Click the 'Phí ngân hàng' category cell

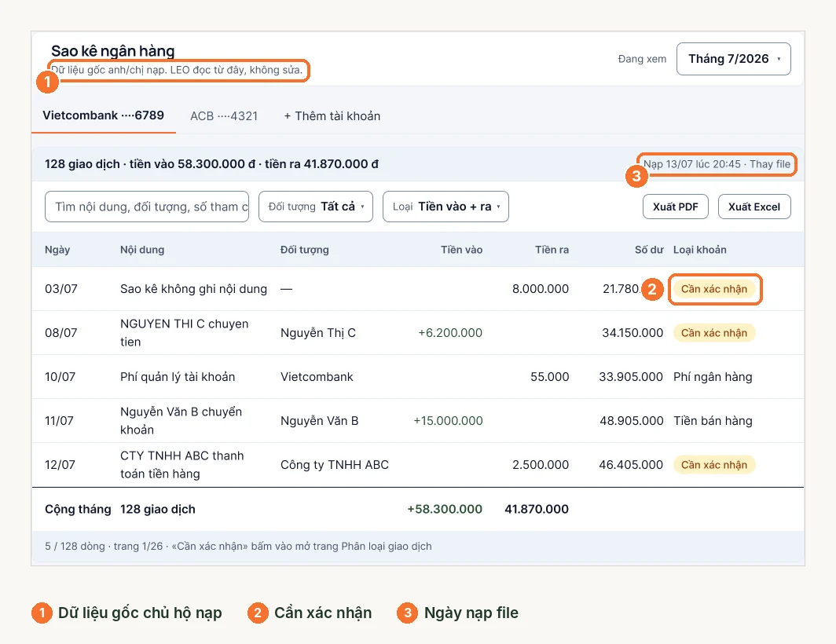[x=713, y=377]
